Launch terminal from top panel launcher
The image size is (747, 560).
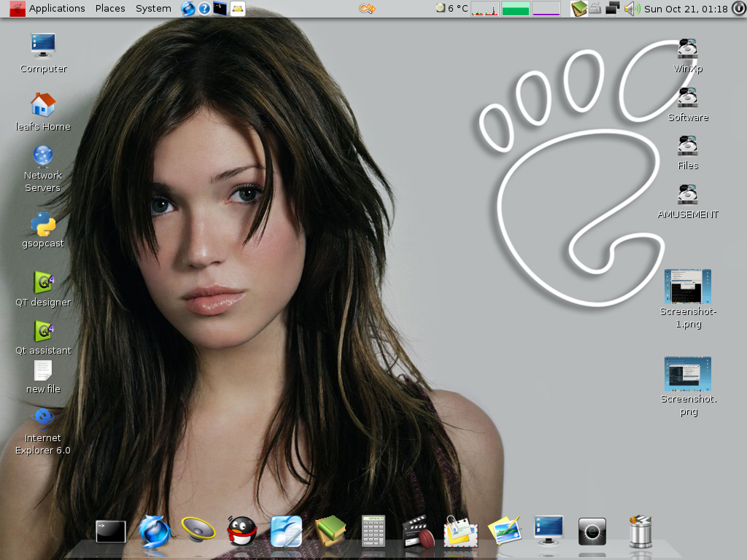(x=220, y=9)
